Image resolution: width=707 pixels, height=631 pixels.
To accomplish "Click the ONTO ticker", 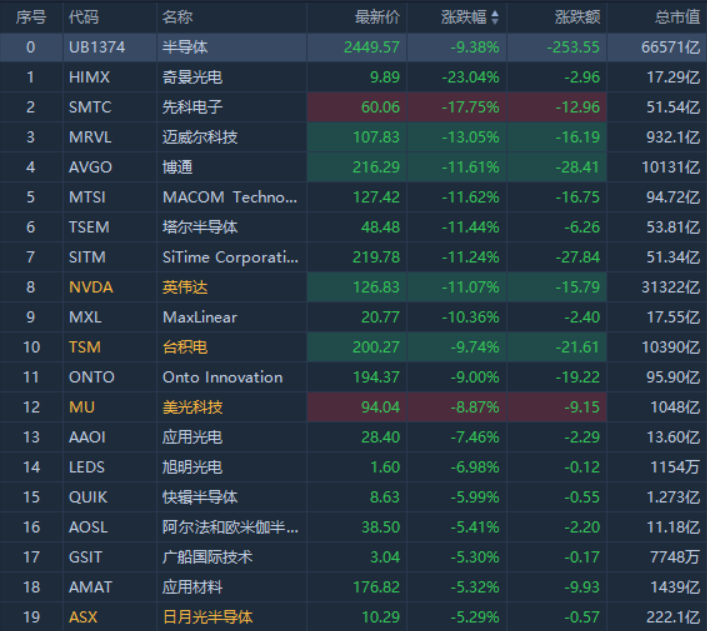I will point(92,377).
